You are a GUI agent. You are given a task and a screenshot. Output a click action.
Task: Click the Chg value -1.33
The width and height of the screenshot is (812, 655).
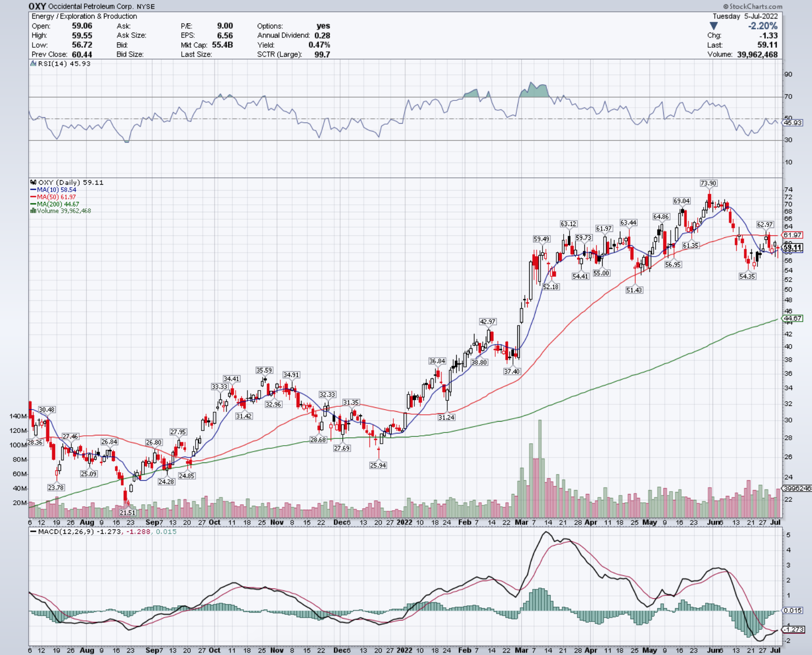pos(769,35)
